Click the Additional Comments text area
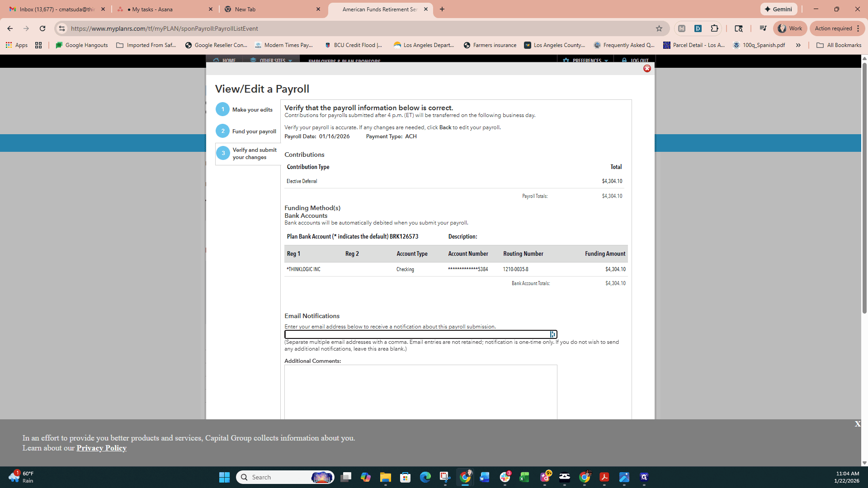This screenshot has height=488, width=868. click(x=420, y=392)
